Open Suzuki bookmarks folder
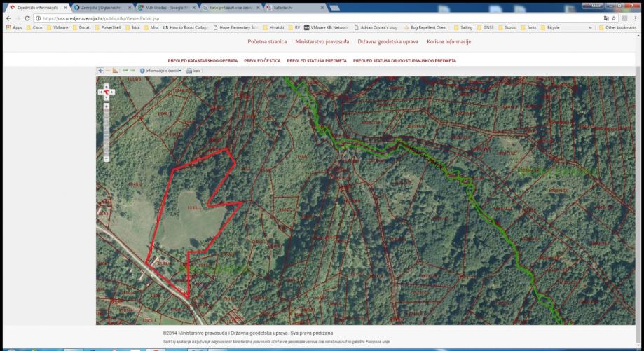 tap(507, 27)
